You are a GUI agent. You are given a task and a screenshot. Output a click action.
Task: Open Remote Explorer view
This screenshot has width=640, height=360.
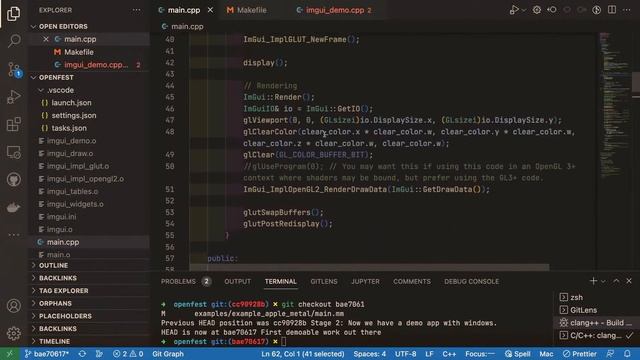(14, 152)
